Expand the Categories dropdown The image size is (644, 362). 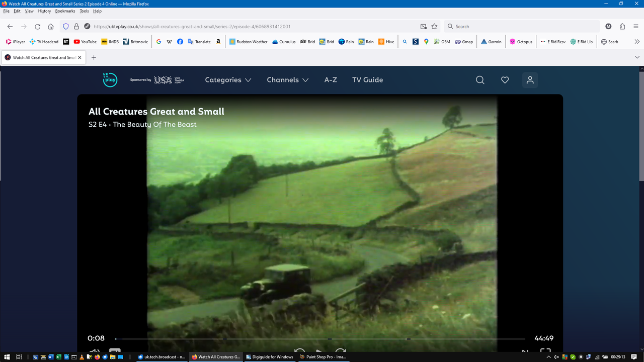tap(228, 80)
